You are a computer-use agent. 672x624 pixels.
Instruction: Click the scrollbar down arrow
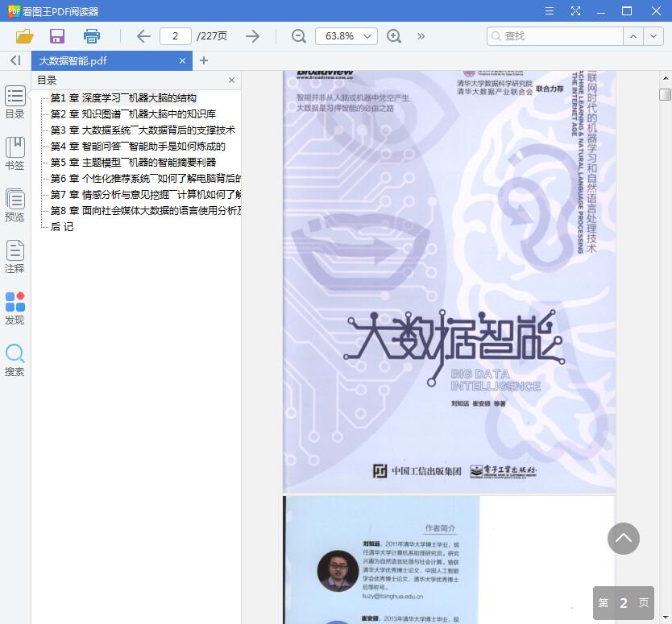[665, 617]
